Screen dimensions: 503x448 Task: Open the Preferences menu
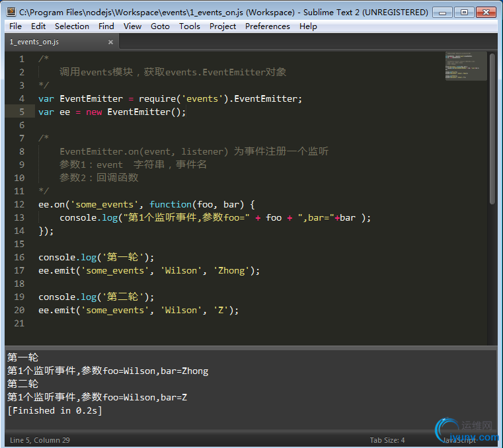pos(268,26)
